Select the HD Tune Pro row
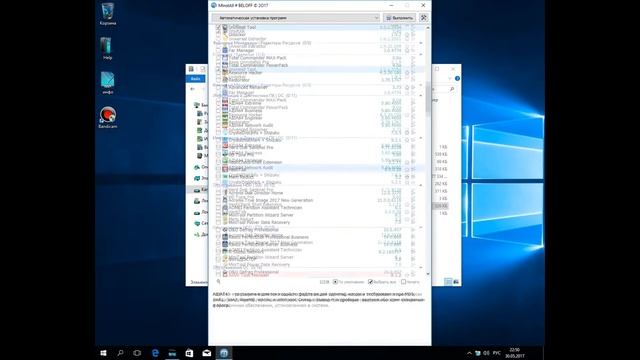The height and width of the screenshot is (360, 640). pyautogui.click(x=318, y=155)
